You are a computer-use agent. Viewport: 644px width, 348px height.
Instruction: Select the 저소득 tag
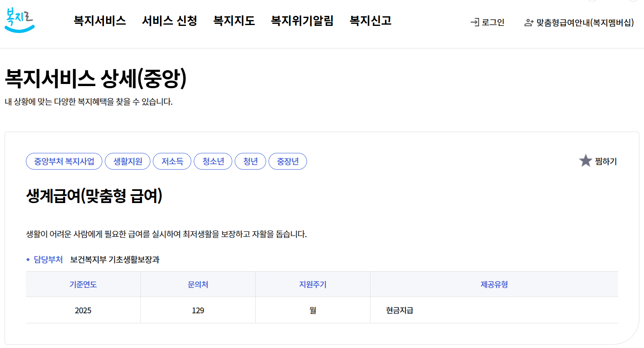pos(172,161)
